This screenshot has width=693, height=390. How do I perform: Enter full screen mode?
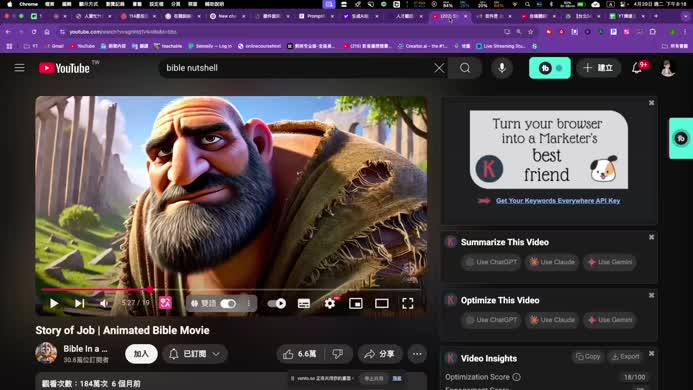(x=408, y=303)
